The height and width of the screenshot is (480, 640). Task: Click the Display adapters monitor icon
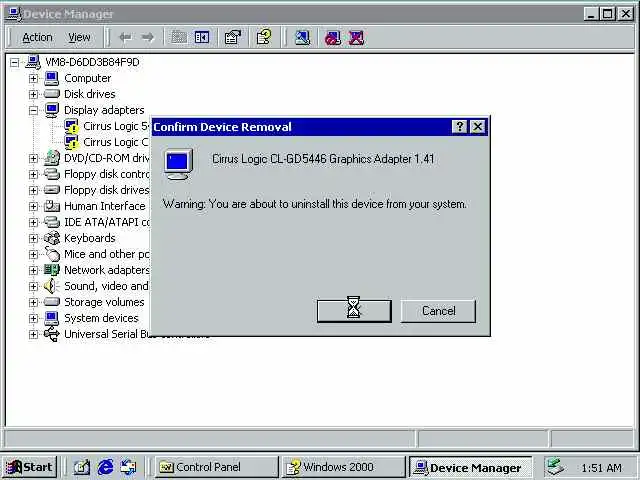[x=52, y=110]
